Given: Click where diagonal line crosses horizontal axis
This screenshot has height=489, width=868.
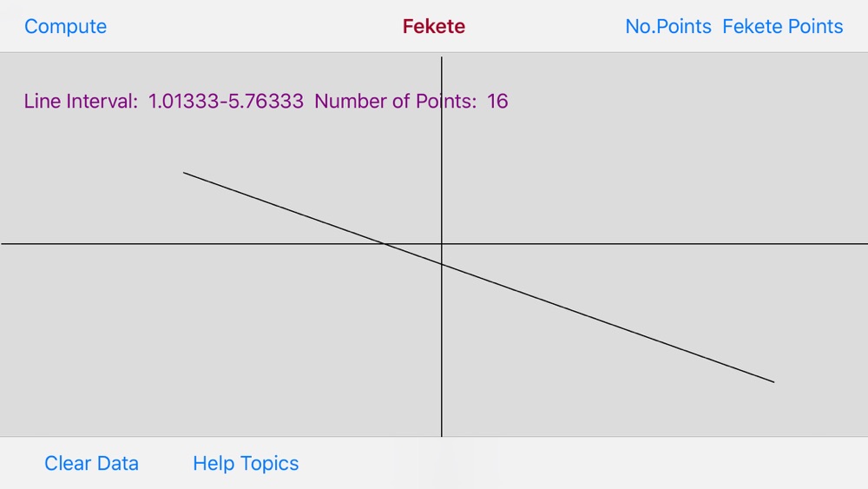Looking at the screenshot, I should point(385,244).
